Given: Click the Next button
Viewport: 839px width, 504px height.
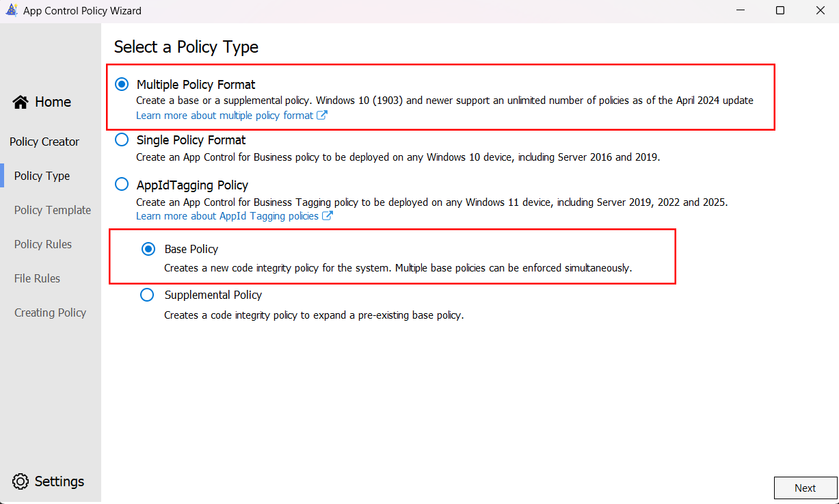Looking at the screenshot, I should tap(805, 488).
